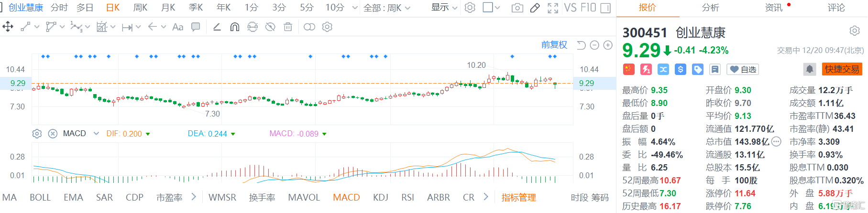Add a comment bubble note to chart
Image resolution: width=868 pixels, height=213 pixels.
pyautogui.click(x=196, y=27)
